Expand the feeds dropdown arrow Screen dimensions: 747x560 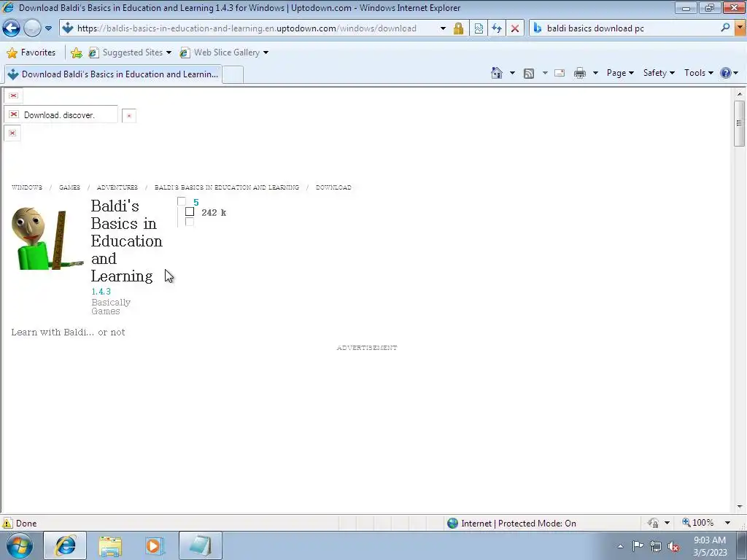pyautogui.click(x=545, y=73)
